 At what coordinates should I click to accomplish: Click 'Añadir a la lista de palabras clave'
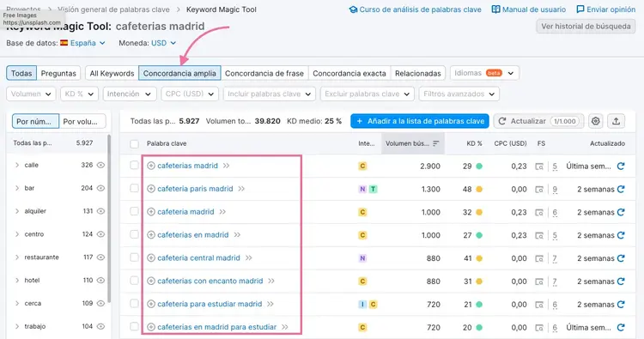420,121
